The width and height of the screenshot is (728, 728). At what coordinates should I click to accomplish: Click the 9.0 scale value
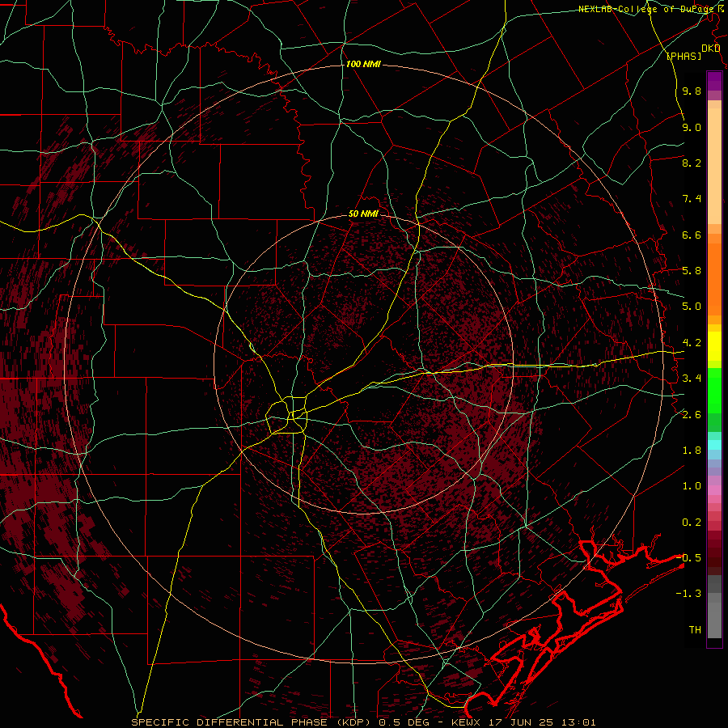point(692,127)
